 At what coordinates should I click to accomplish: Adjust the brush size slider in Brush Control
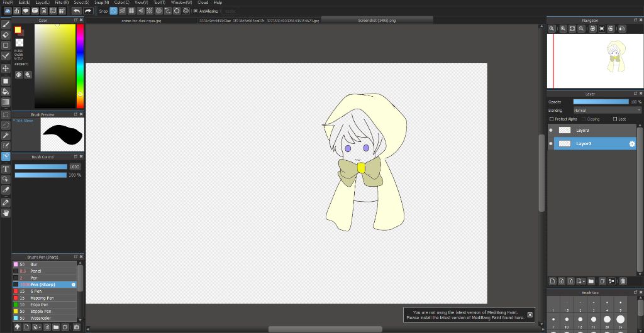pos(41,167)
